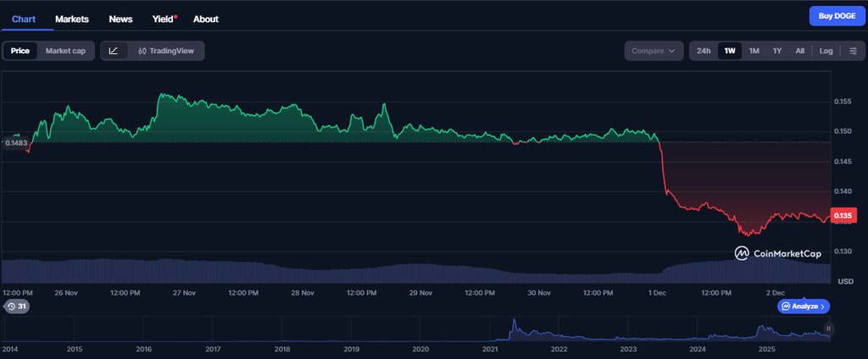Toggle chart to Price view
Screen dimensions: 868x359
(20, 51)
